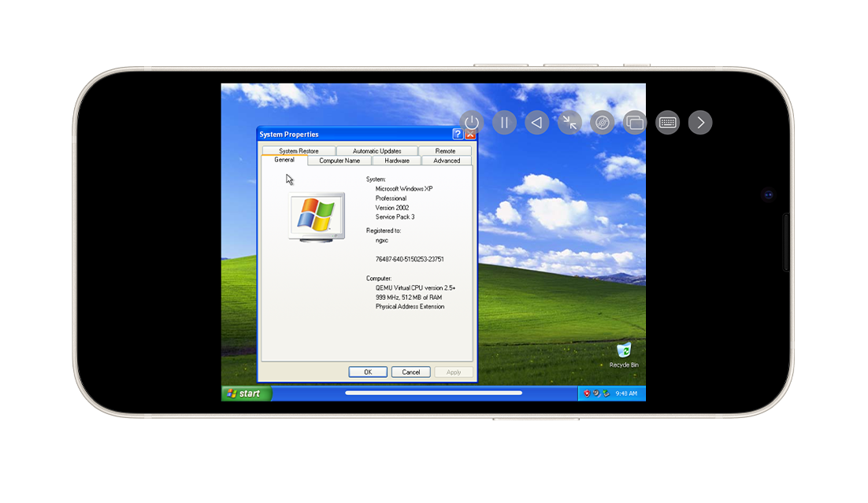The width and height of the screenshot is (868, 503).
Task: Switch to the Hardware tab
Action: pos(397,161)
